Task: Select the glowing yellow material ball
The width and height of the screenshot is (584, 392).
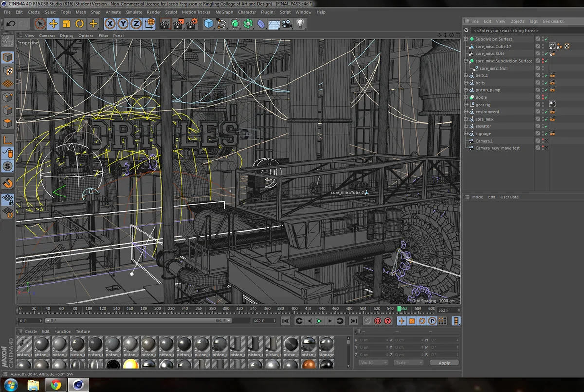Action: tap(130, 365)
